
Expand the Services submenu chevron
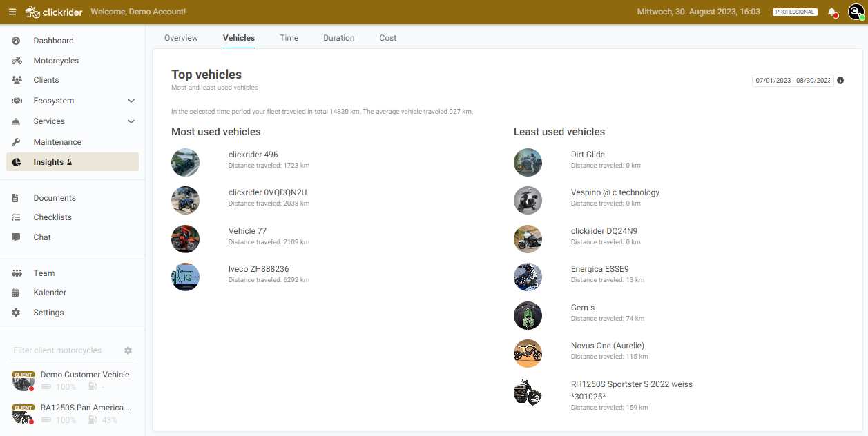131,121
